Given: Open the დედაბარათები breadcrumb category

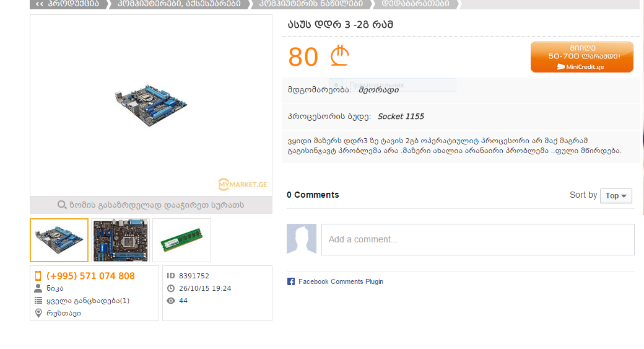Looking at the screenshot, I should point(416,4).
